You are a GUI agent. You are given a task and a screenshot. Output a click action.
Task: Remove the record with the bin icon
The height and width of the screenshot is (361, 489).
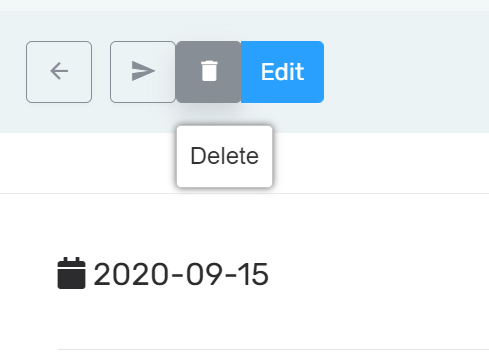tap(209, 71)
